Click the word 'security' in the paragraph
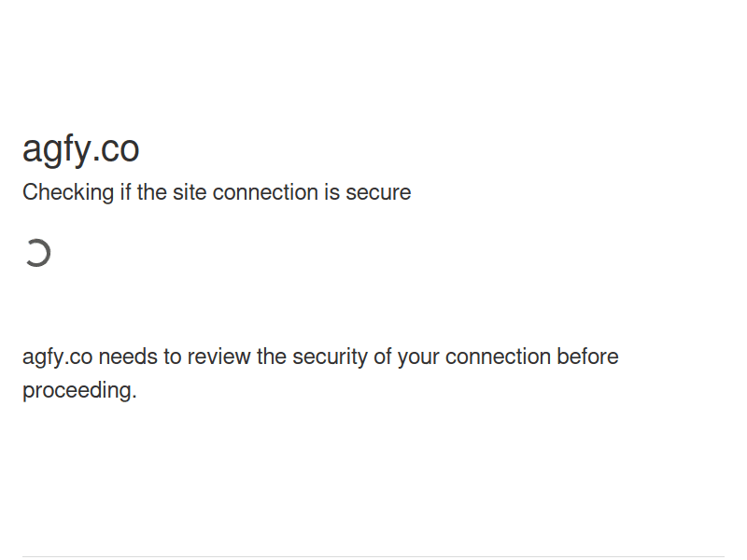747x560 pixels. [x=330, y=357]
